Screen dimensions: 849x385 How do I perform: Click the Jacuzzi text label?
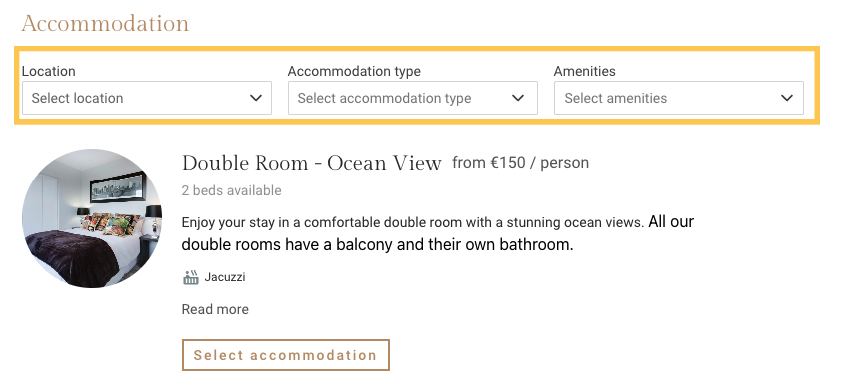pos(225,277)
